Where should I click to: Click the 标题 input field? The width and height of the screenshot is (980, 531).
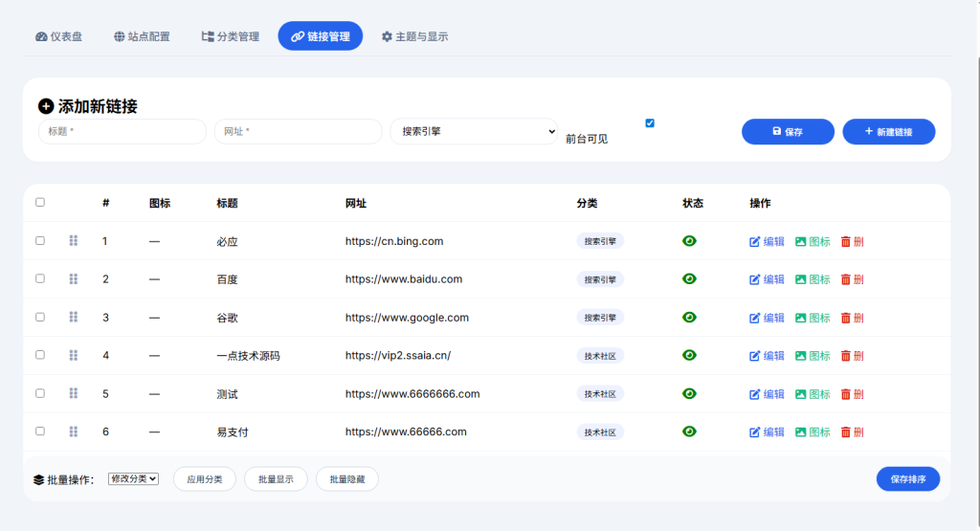(122, 131)
